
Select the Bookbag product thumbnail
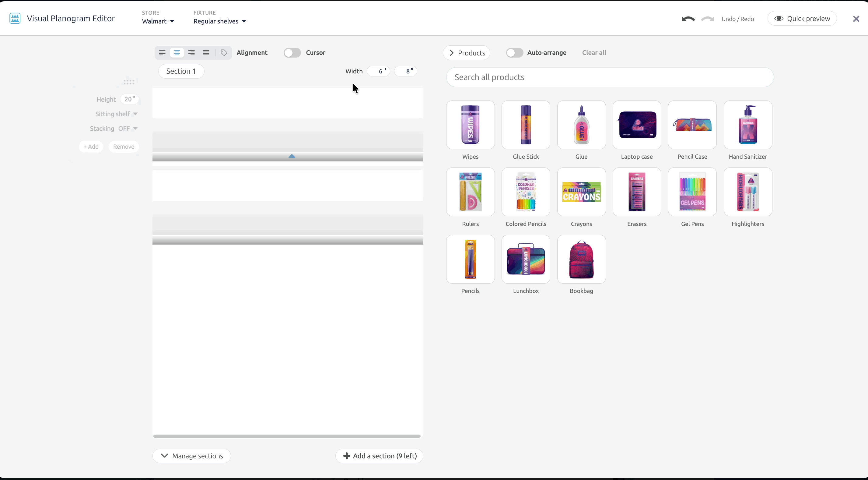click(x=581, y=259)
